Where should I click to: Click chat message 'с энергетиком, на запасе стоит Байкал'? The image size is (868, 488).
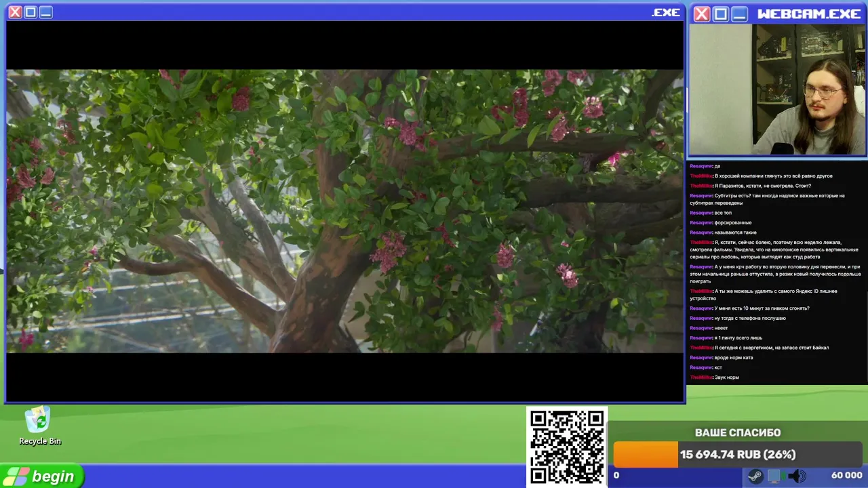click(x=759, y=348)
